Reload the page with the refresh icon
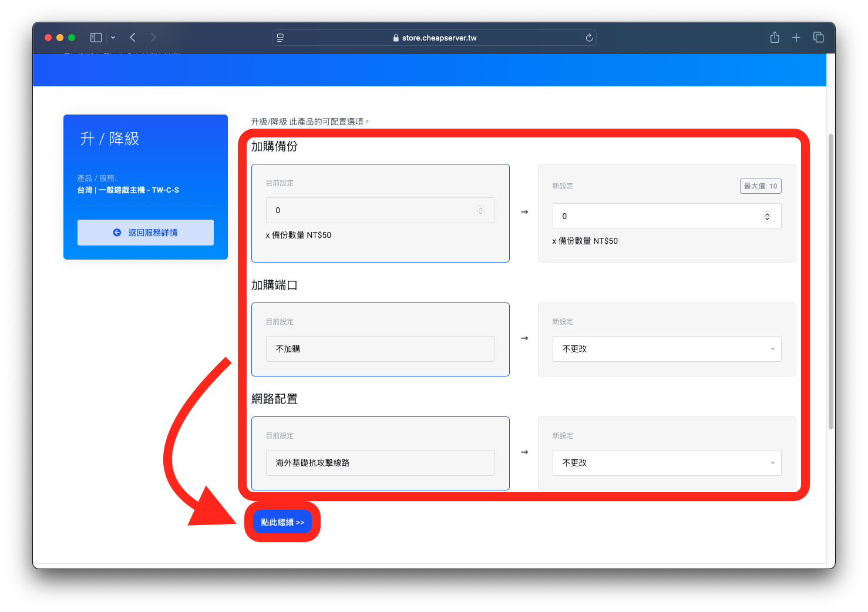The height and width of the screenshot is (612, 868). (x=589, y=38)
